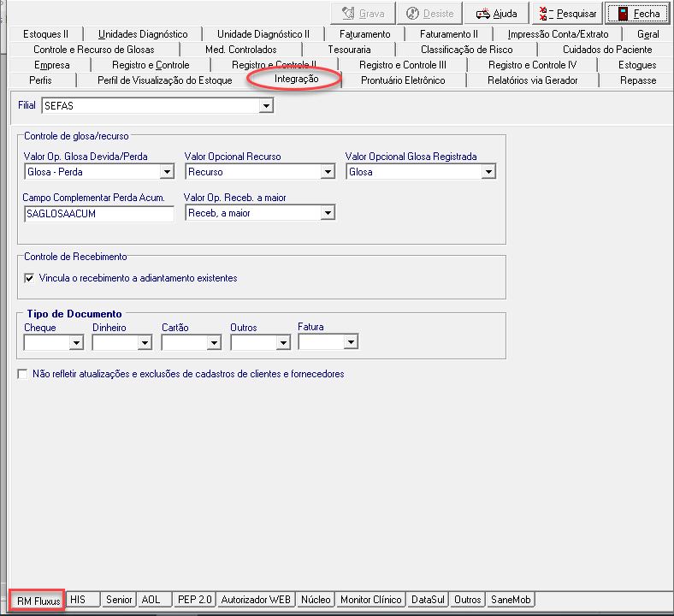Expand Valor Op. Receb. a maior dropdown
Viewport: 674px width, 616px height.
328,213
